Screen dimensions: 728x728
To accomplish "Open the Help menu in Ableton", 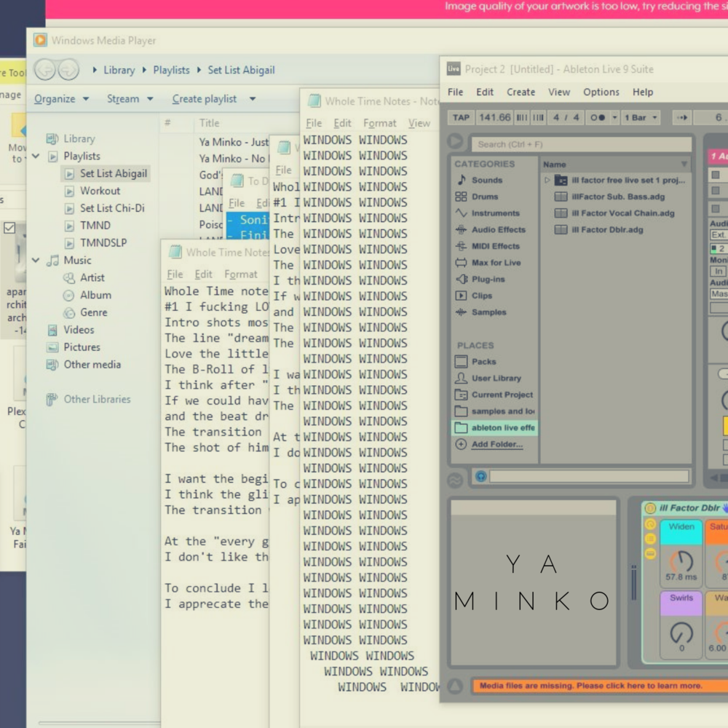I will [643, 92].
